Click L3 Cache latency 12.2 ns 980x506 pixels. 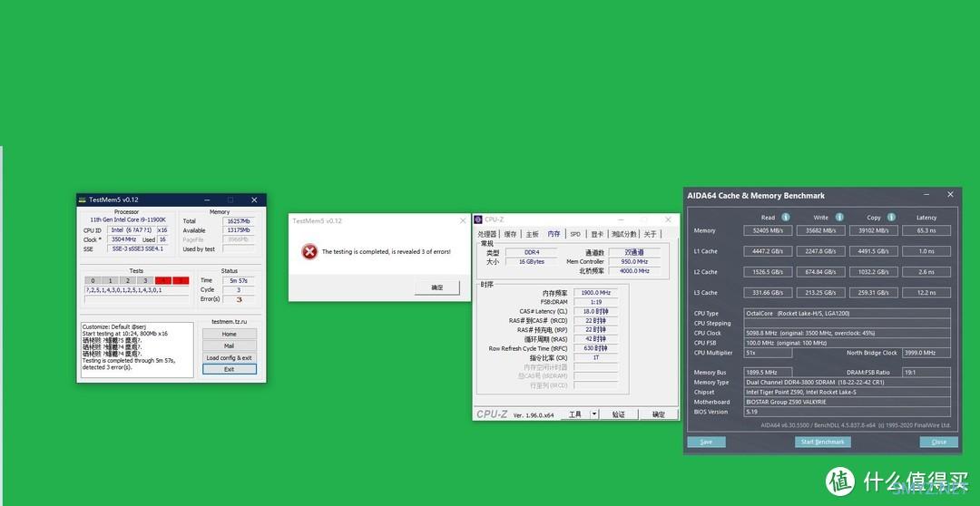(926, 292)
